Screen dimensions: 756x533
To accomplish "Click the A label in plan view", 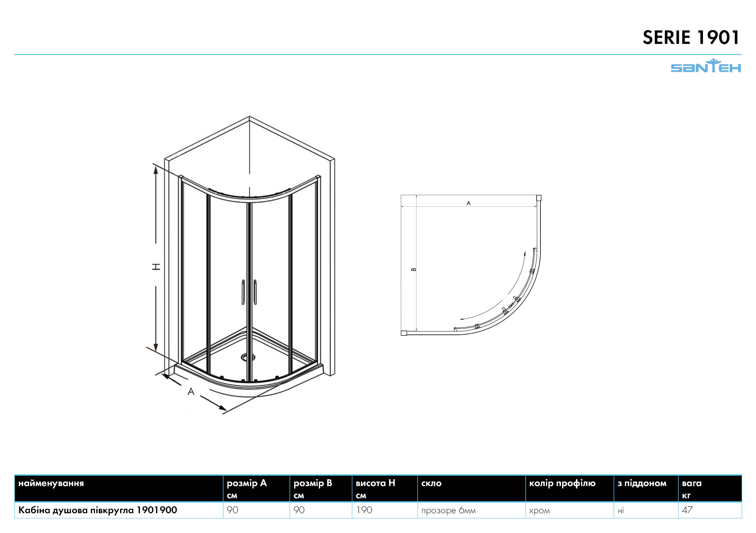I will tap(469, 203).
